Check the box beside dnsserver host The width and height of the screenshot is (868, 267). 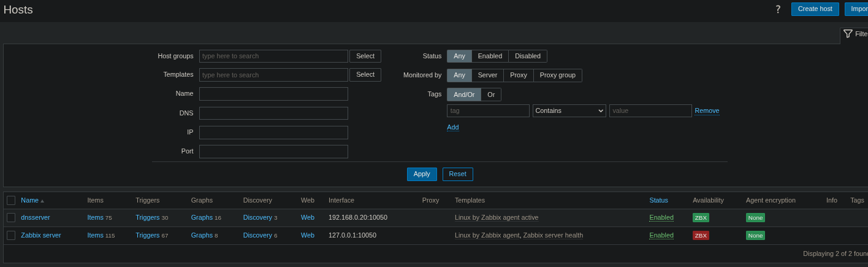[x=11, y=217]
